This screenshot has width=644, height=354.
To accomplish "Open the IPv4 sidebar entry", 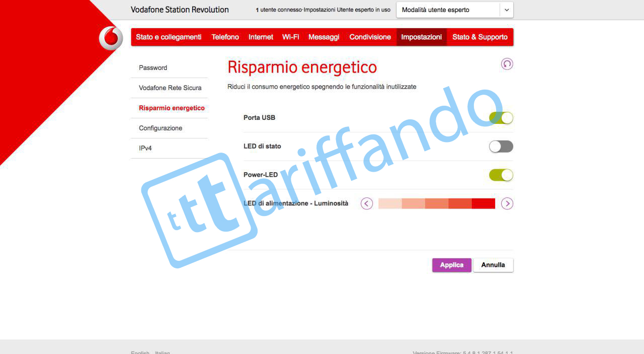I will click(x=145, y=149).
